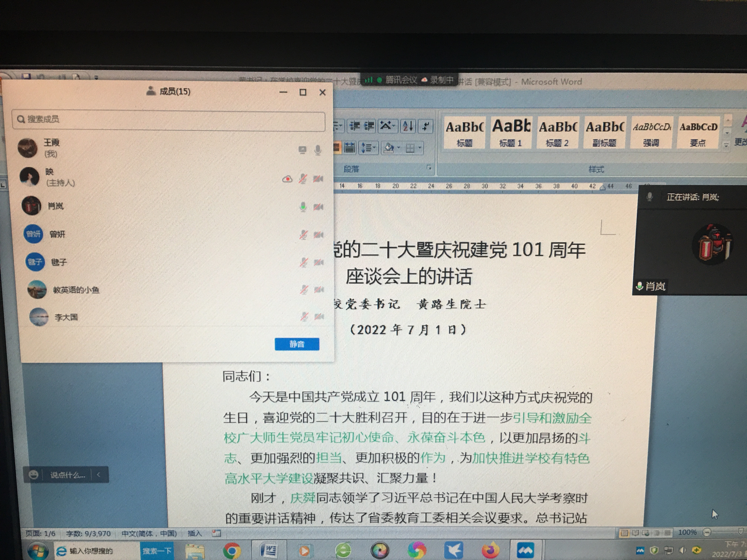Apply the 强调 style

[651, 133]
